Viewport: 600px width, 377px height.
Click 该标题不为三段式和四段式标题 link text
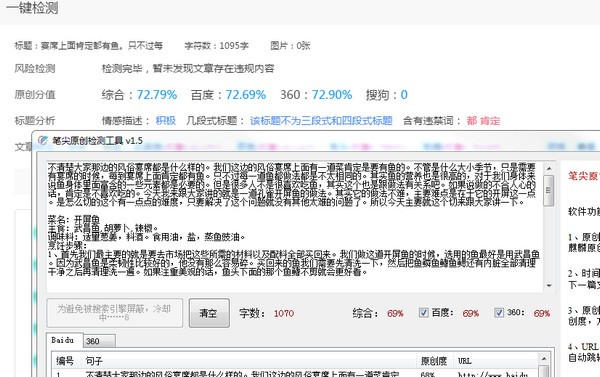(x=321, y=121)
